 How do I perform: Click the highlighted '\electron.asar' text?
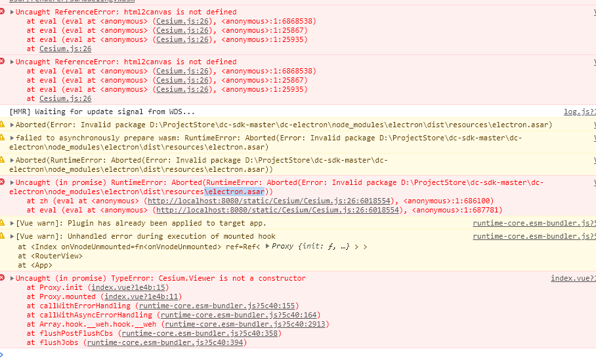tap(234, 192)
